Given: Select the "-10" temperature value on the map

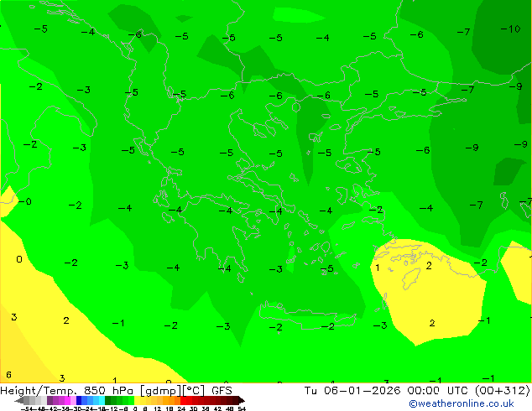Looking at the screenshot, I should coord(511,29).
